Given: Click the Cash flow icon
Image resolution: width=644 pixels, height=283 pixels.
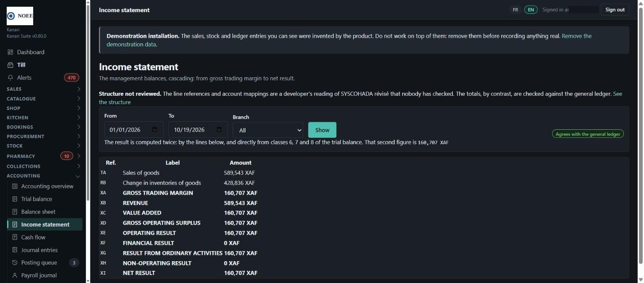Looking at the screenshot, I should coord(15,237).
